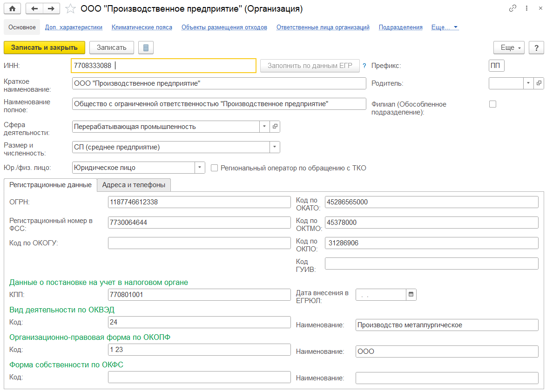Enable the Филиал (Обособленное подразделение) checkbox
The width and height of the screenshot is (546, 392).
(492, 104)
